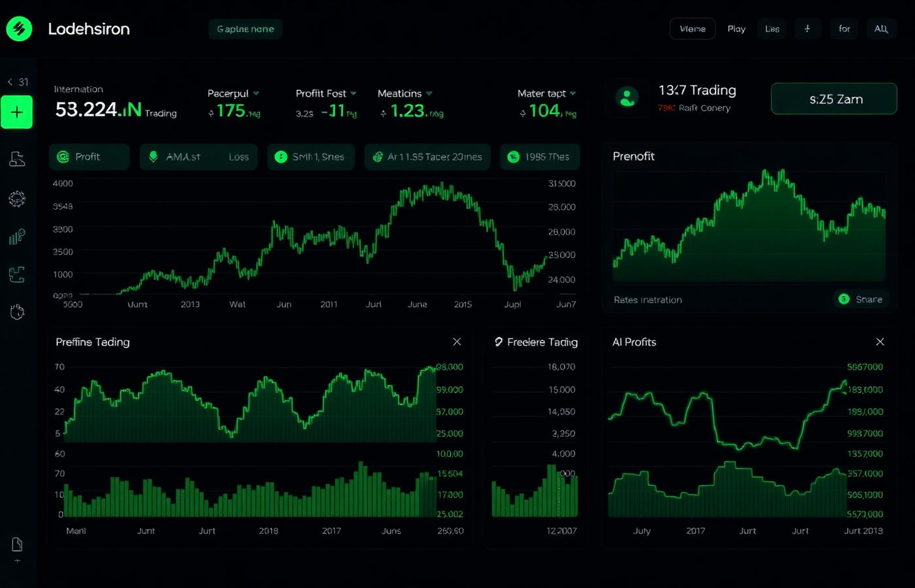This screenshot has height=588, width=915.
Task: Click the Internation label text
Action: pos(78,89)
